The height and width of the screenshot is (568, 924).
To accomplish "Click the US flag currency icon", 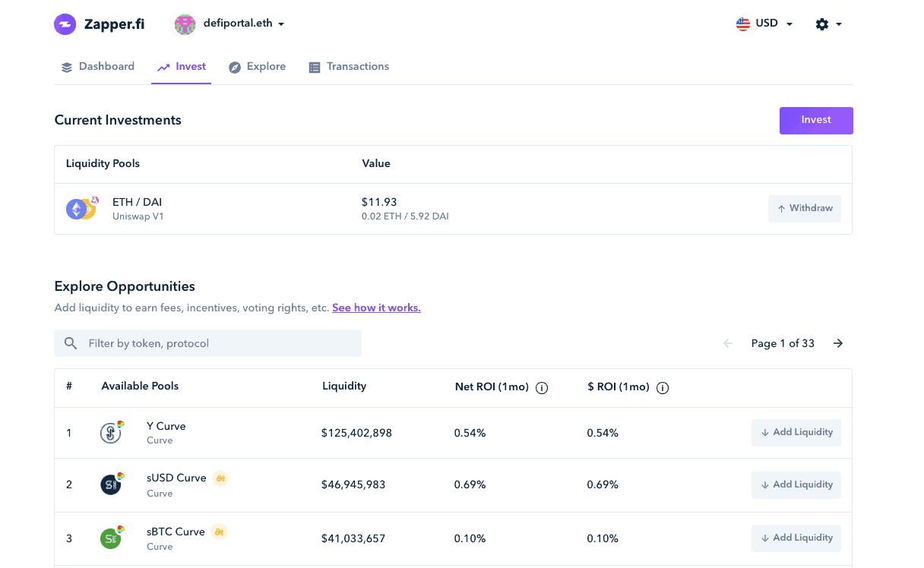I will click(743, 24).
